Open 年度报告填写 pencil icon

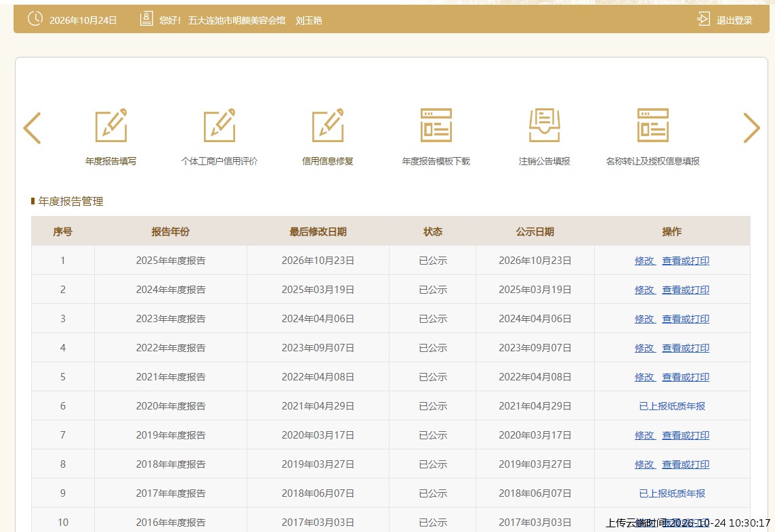point(110,125)
